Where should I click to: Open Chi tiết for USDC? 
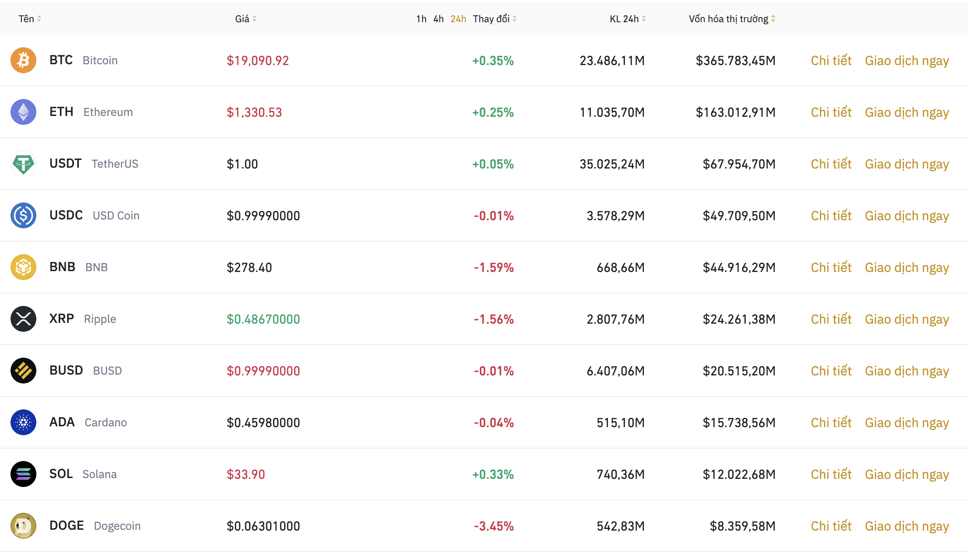click(x=831, y=216)
